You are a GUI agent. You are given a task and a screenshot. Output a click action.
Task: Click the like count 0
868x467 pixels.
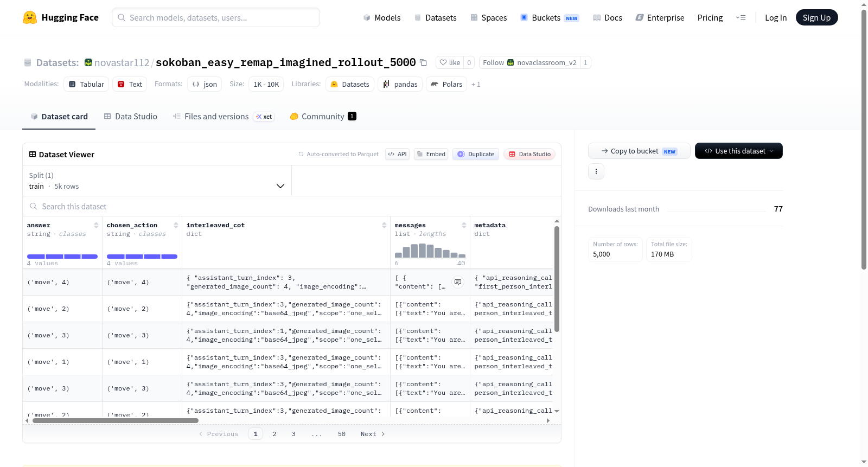point(469,62)
